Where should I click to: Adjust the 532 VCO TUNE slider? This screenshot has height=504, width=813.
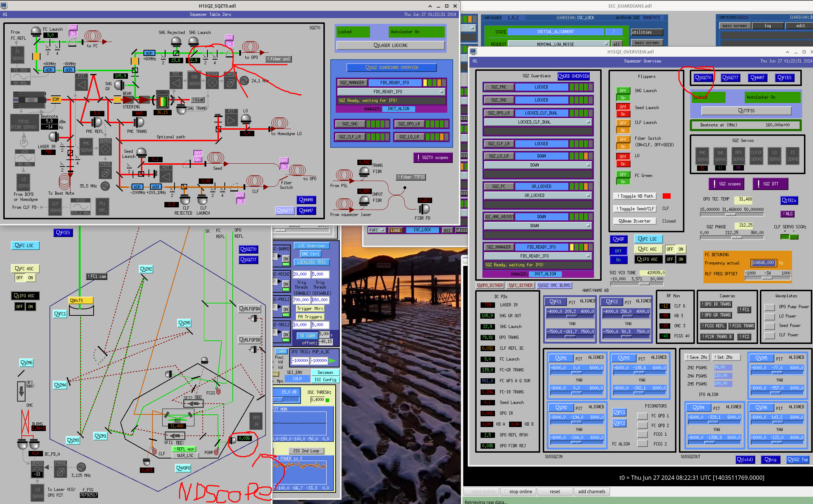[x=637, y=284]
